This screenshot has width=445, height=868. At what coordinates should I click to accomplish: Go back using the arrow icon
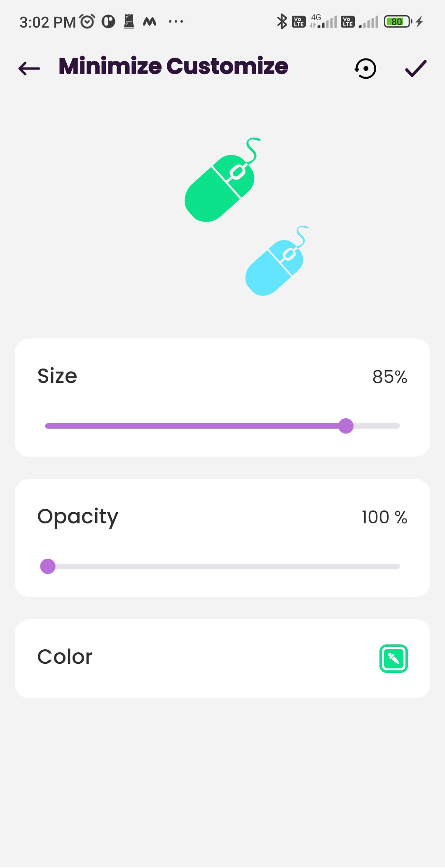(x=29, y=68)
